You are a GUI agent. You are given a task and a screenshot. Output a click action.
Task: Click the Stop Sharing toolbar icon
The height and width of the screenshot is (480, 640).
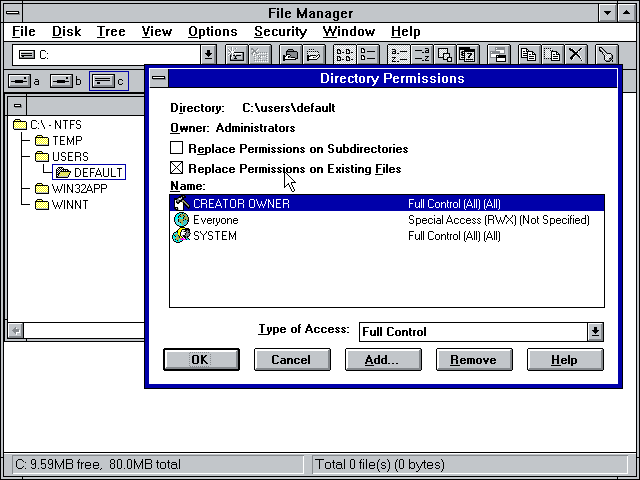[313, 54]
